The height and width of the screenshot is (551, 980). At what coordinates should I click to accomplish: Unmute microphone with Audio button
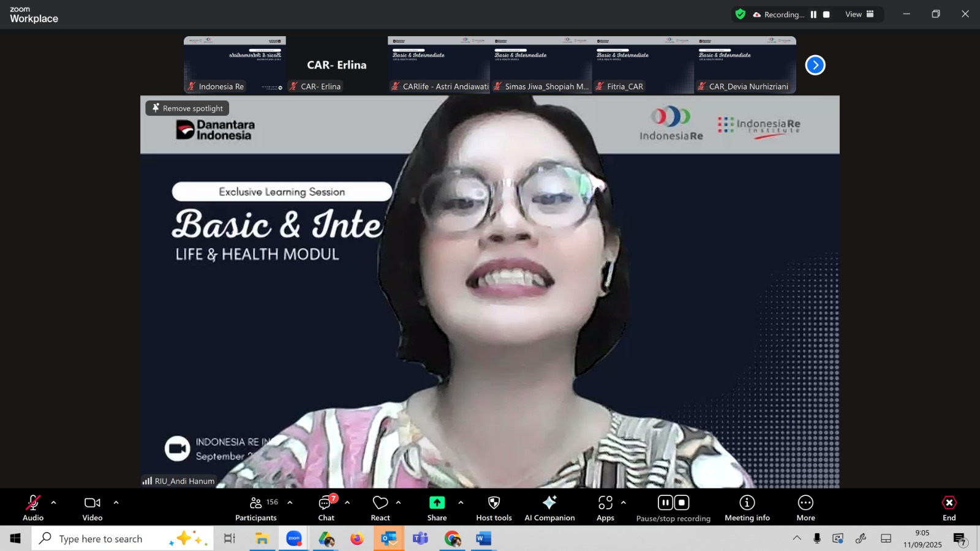33,508
